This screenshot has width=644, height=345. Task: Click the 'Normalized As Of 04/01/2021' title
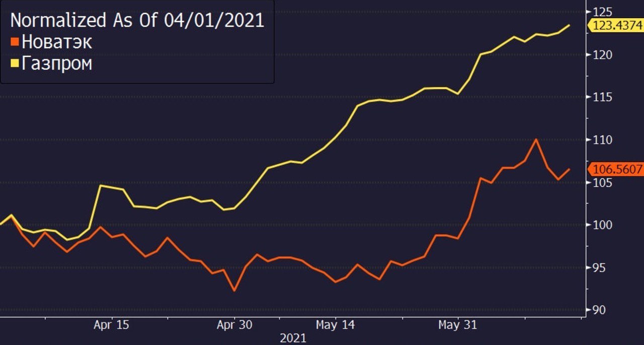(137, 21)
